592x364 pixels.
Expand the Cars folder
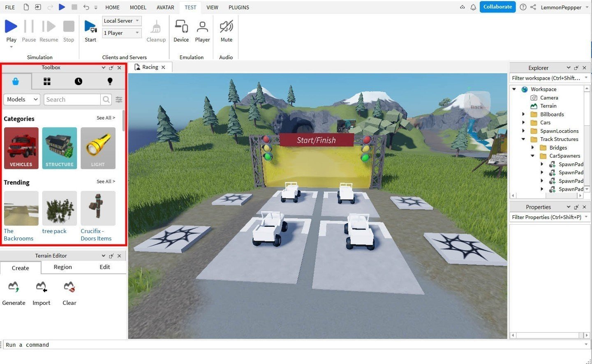click(x=523, y=122)
